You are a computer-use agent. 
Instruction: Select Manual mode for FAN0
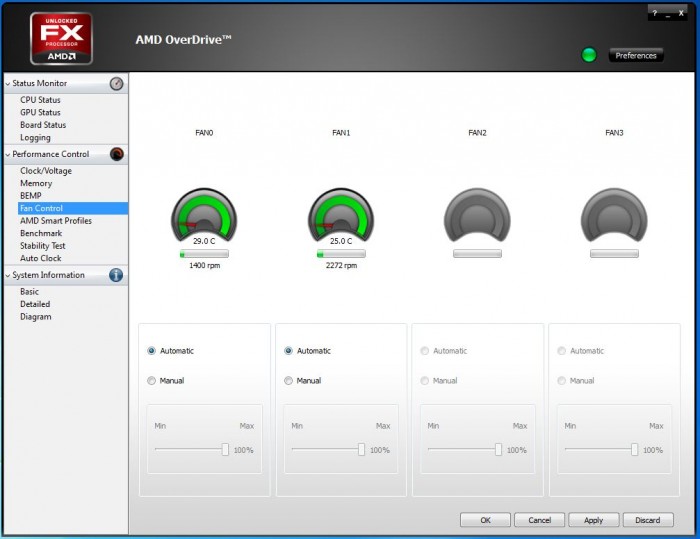coord(151,380)
